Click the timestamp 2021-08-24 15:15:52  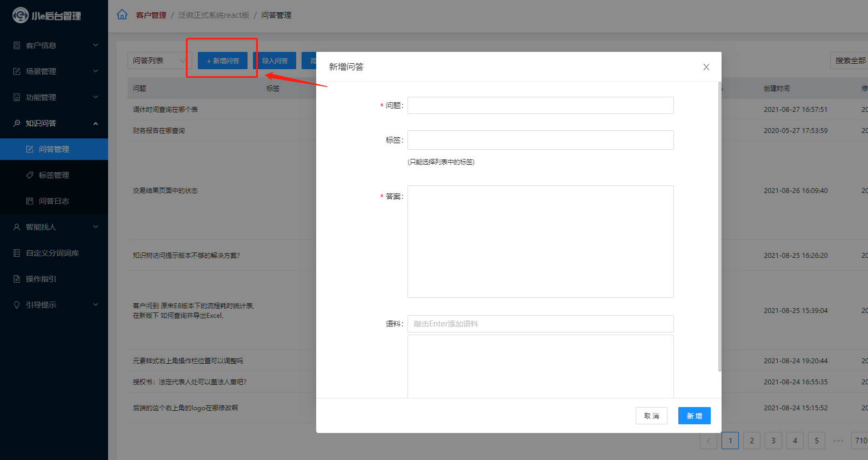[x=796, y=408]
